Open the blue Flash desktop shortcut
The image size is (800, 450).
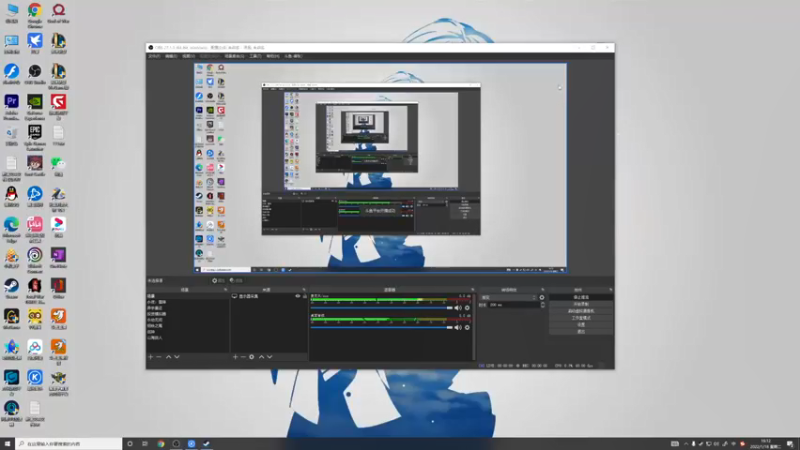[11, 74]
